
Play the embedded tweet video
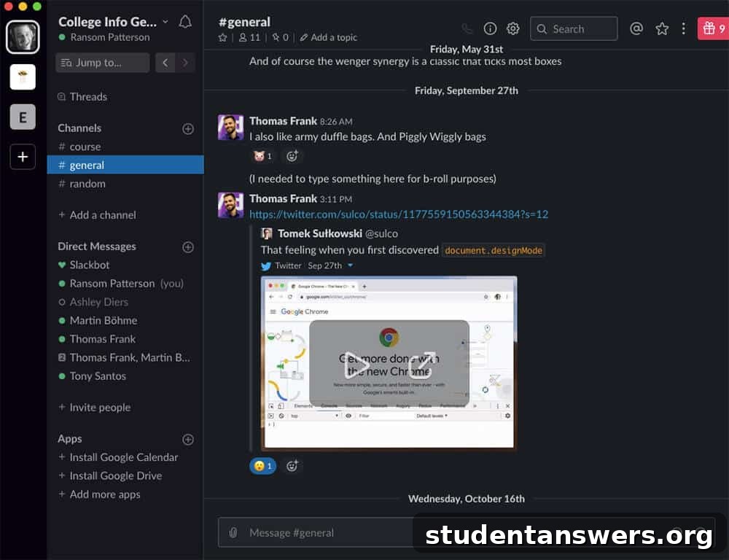click(x=356, y=365)
